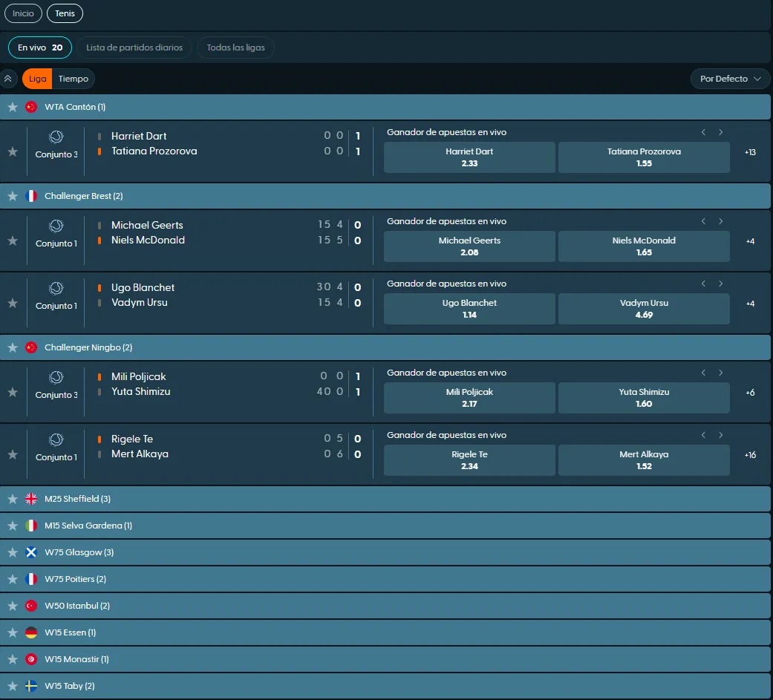
Task: Click the Turkey flag next to W50 Istanbul
Action: (31, 606)
